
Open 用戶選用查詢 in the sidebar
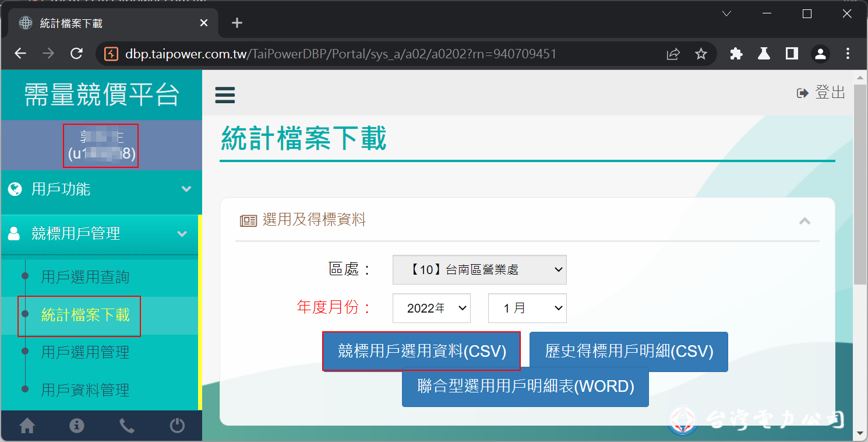click(x=85, y=277)
